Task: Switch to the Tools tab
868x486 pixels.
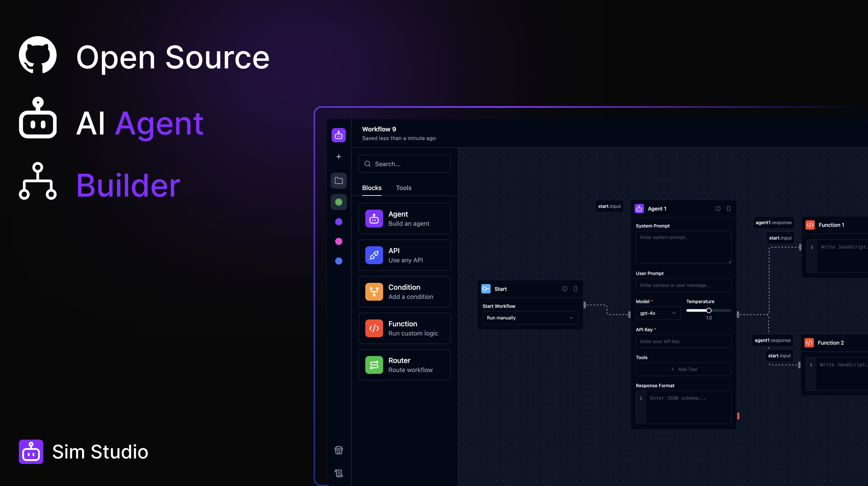Action: 403,188
